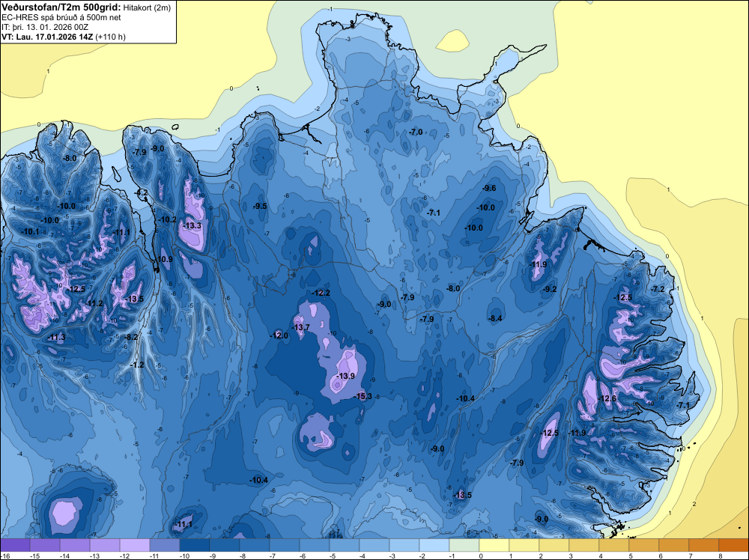Click the -10.1 temperature value

click(31, 231)
